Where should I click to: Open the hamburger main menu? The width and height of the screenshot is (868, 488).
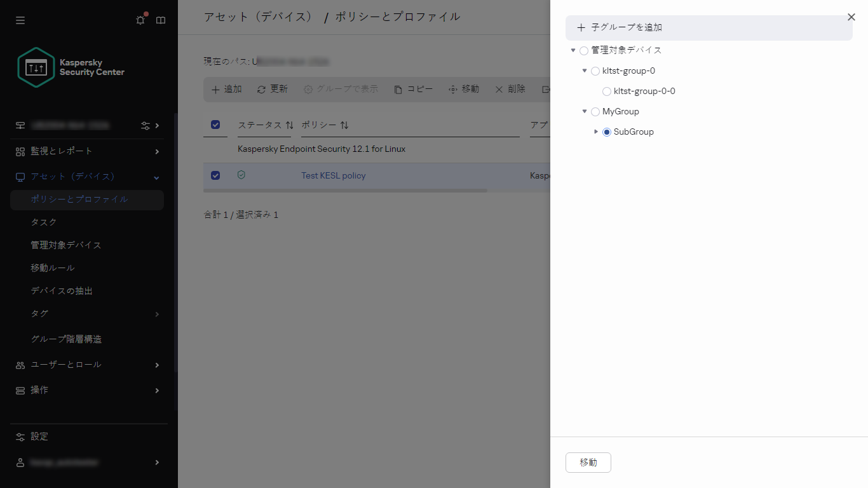point(20,20)
